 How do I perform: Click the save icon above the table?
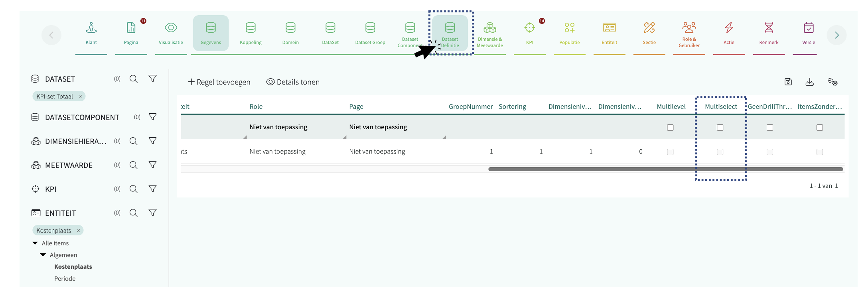[x=788, y=82]
